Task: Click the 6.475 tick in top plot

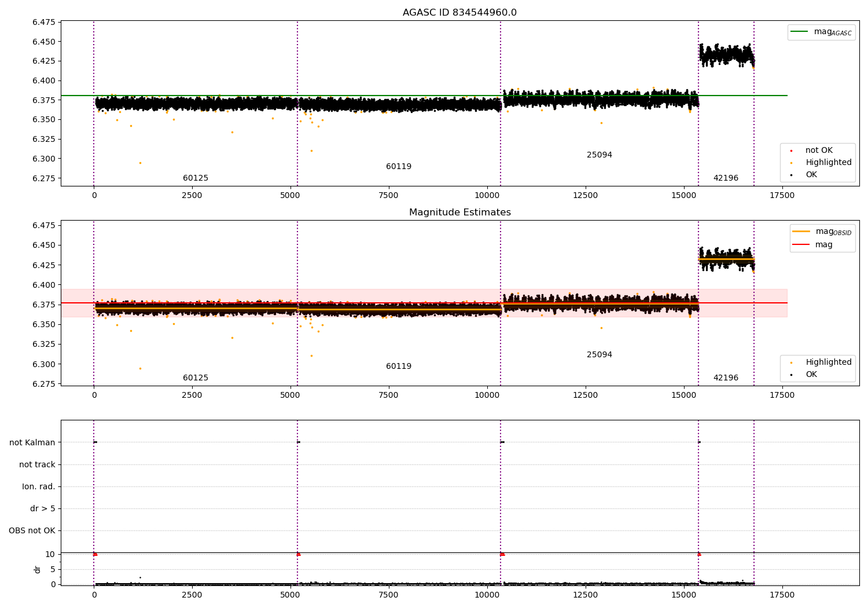Action: 44,23
